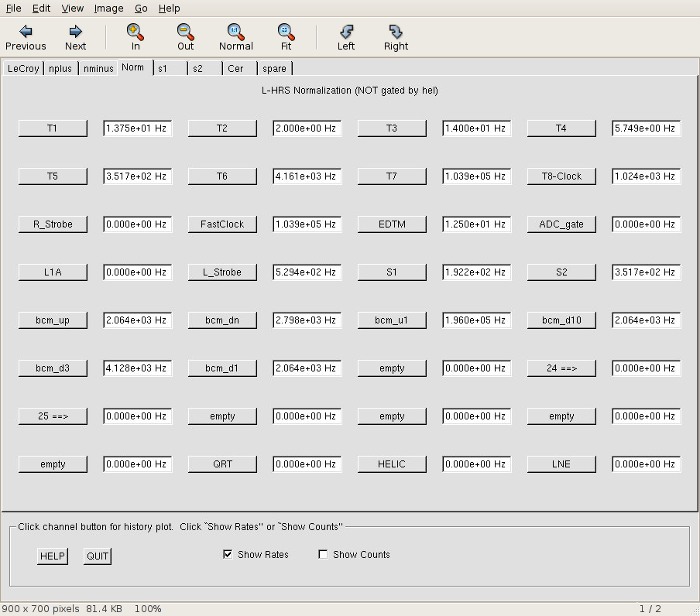Enable the Show Counts checkbox
Viewport: 700px width, 616px height.
point(323,554)
